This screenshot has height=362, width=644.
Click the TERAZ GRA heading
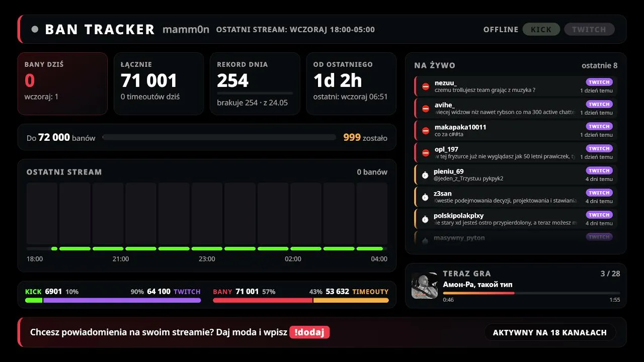467,274
